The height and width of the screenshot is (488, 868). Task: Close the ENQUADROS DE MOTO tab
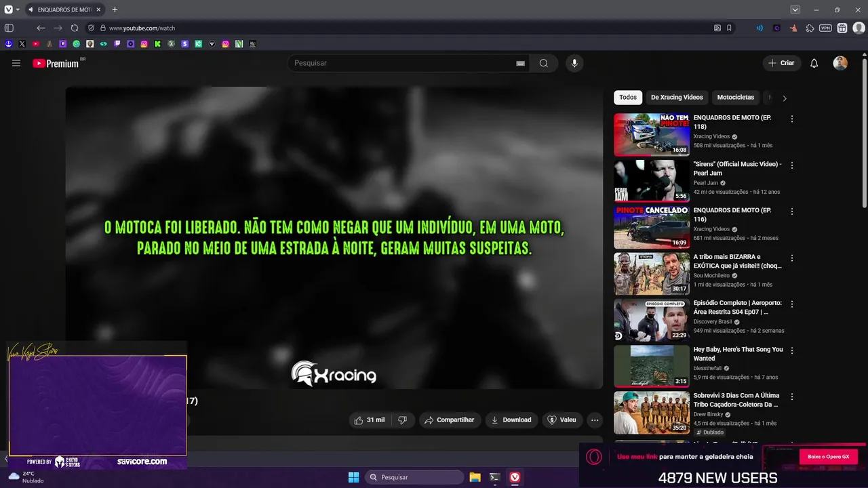click(x=98, y=9)
